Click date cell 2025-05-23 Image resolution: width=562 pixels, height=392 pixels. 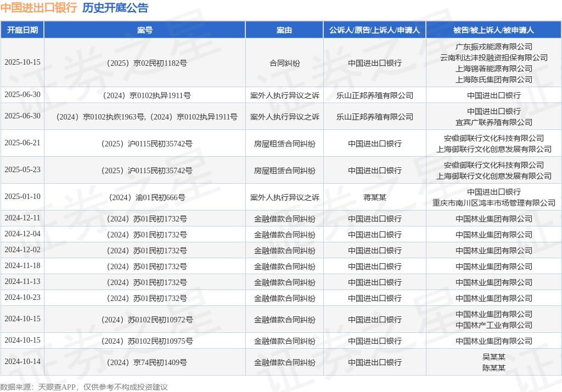coord(22,170)
